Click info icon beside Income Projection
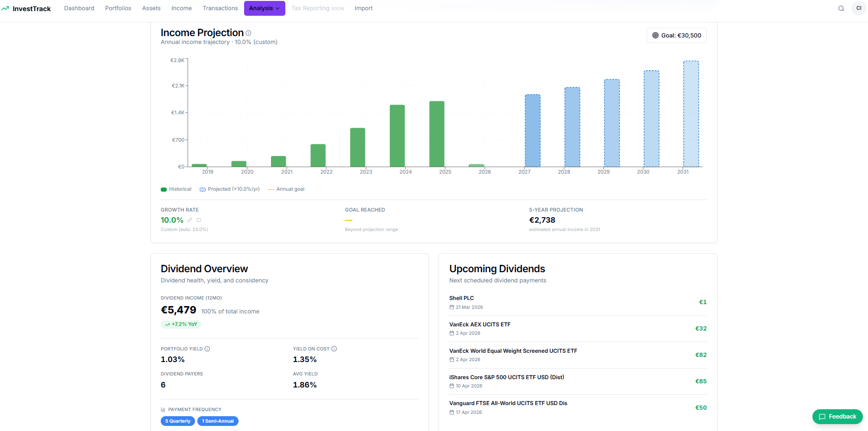Screen dimensions: 868x431 click(249, 33)
